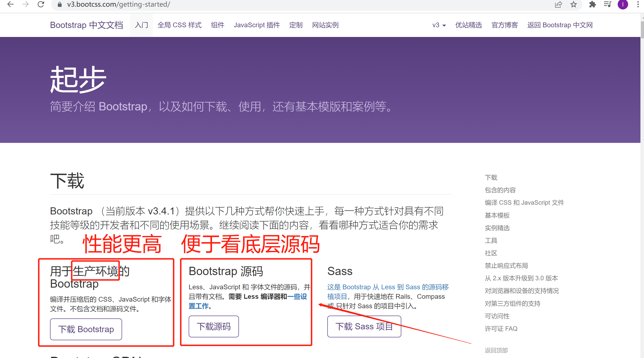Bookmark this page with star icon
This screenshot has height=358, width=644.
pyautogui.click(x=574, y=5)
